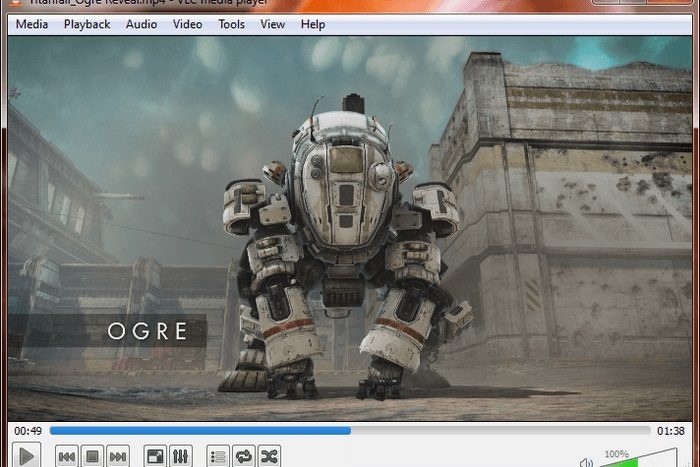This screenshot has width=700, height=467.
Task: Skip to previous media track
Action: coord(67,456)
